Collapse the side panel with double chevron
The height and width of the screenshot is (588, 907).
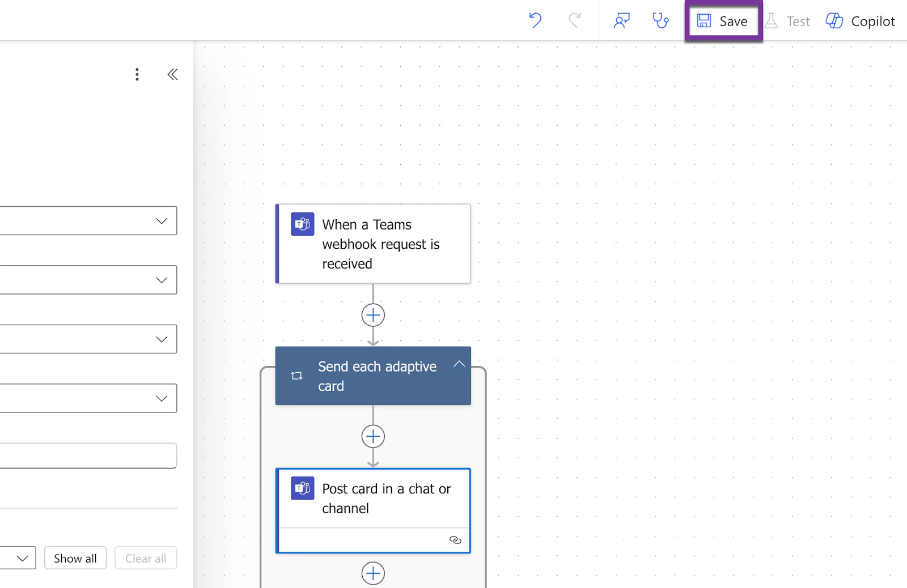[x=172, y=74]
